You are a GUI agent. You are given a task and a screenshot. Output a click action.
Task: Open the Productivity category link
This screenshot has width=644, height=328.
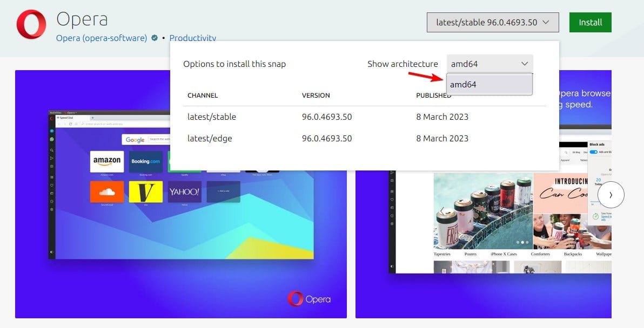coord(193,38)
